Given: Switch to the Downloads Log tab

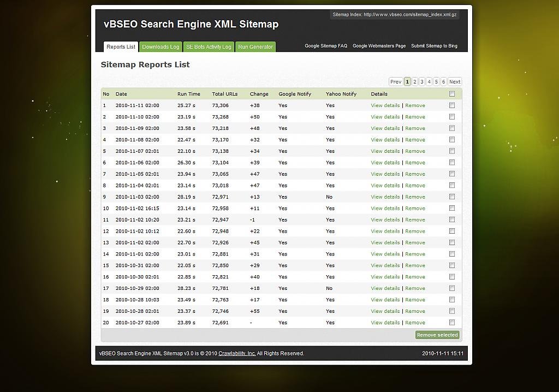Looking at the screenshot, I should point(160,47).
